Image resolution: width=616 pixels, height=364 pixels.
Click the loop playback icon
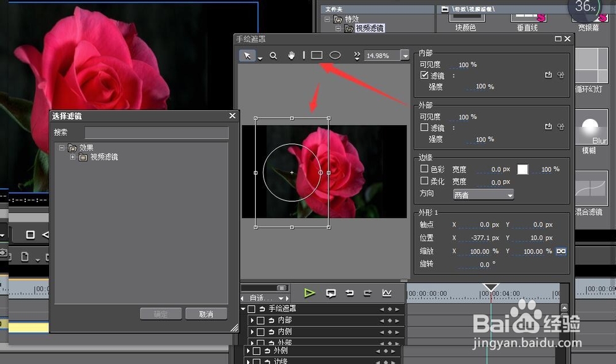[331, 293]
